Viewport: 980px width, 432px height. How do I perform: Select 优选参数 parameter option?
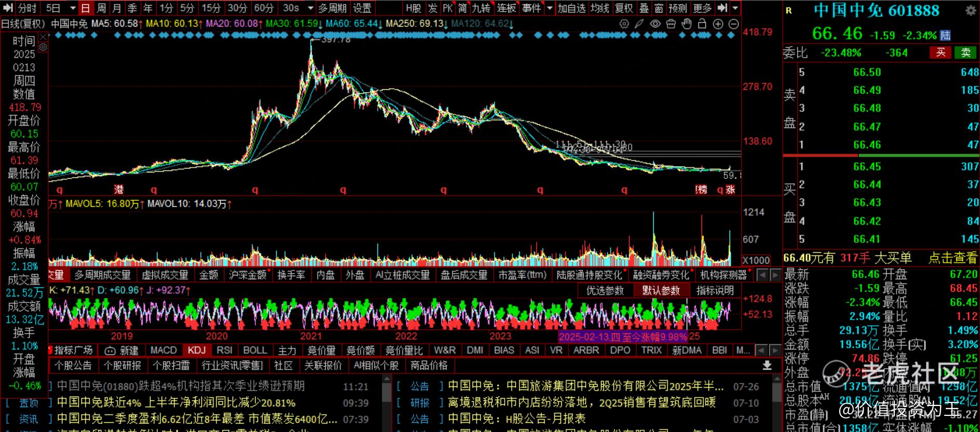coord(605,291)
